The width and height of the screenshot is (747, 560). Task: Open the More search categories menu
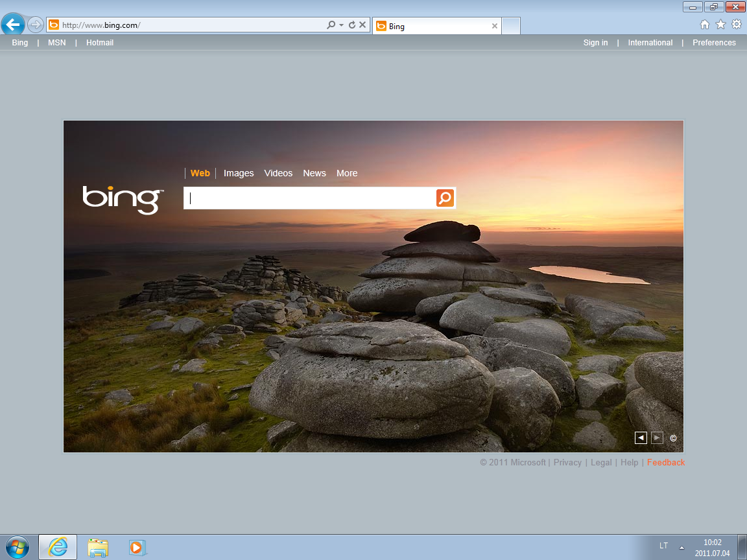click(x=347, y=173)
